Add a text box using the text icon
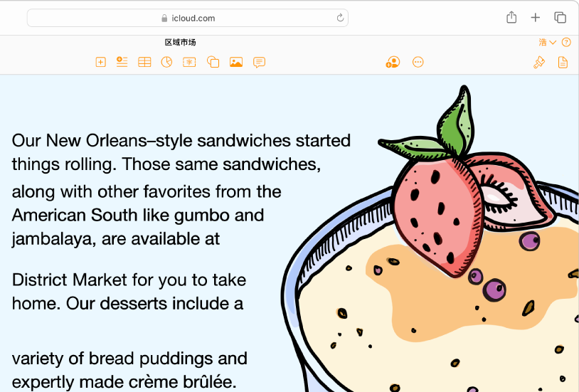Screen dimensions: 579x392 189,62
